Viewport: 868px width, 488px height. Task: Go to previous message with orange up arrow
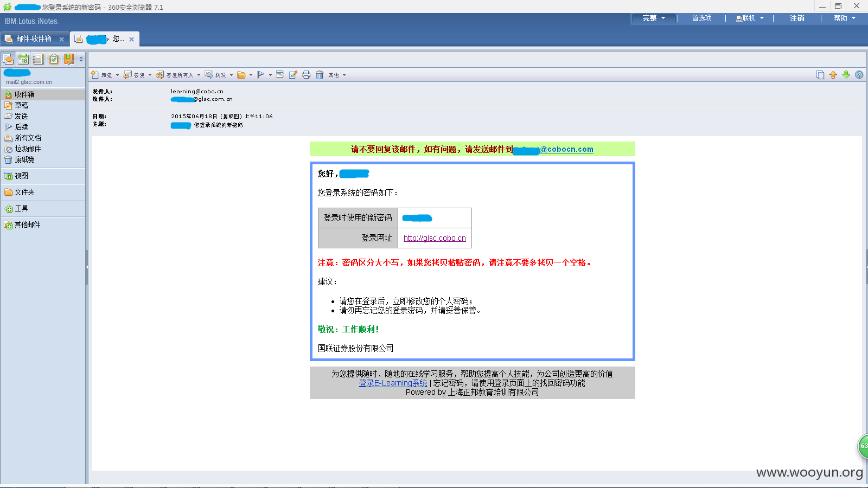click(x=833, y=75)
